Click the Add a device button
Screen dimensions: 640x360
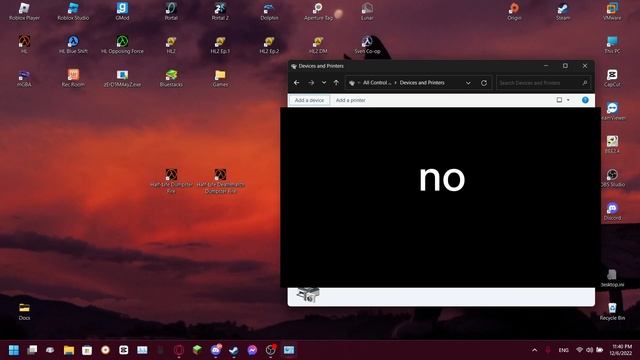pos(309,100)
